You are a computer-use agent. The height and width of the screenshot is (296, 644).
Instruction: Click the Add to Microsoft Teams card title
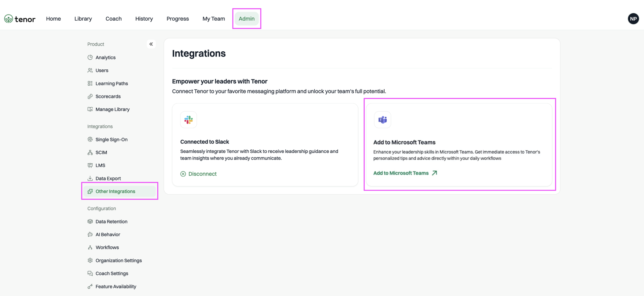(x=404, y=142)
